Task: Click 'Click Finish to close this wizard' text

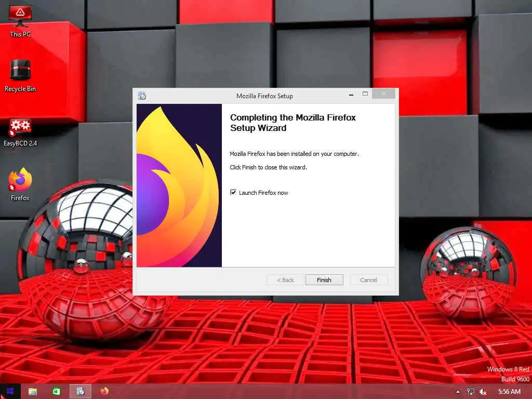Action: [x=269, y=167]
